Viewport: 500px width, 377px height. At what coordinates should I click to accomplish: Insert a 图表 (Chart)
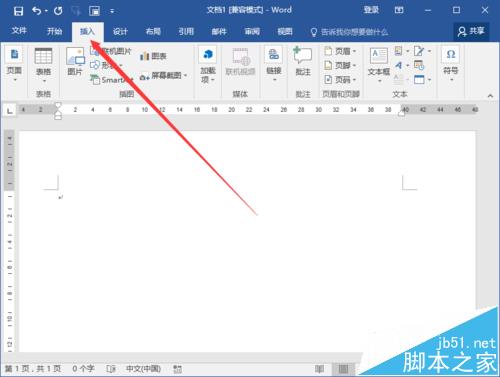pos(153,56)
